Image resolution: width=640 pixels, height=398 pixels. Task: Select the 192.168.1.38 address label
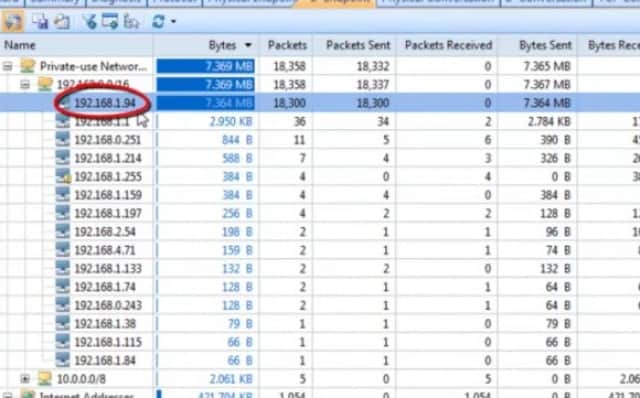click(x=105, y=324)
